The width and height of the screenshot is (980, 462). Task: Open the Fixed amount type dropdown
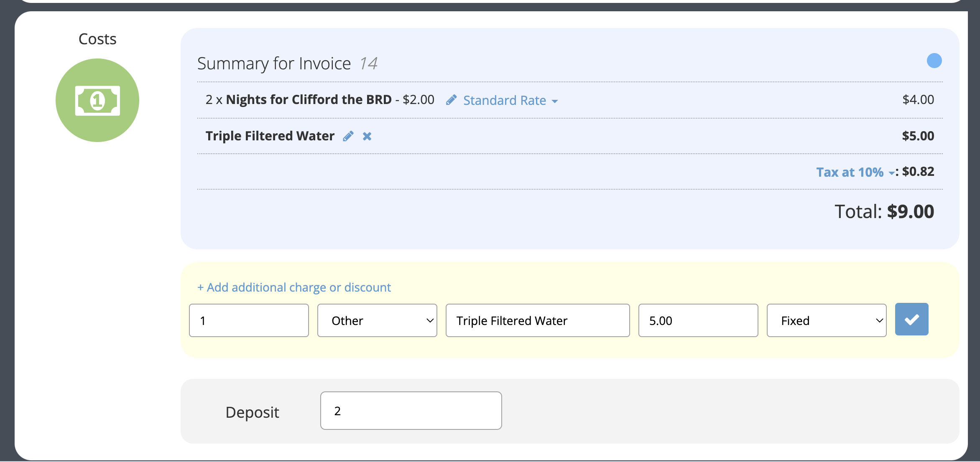pos(827,320)
